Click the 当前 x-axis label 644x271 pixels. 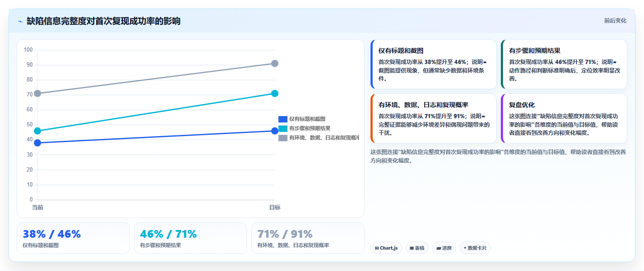coord(38,207)
